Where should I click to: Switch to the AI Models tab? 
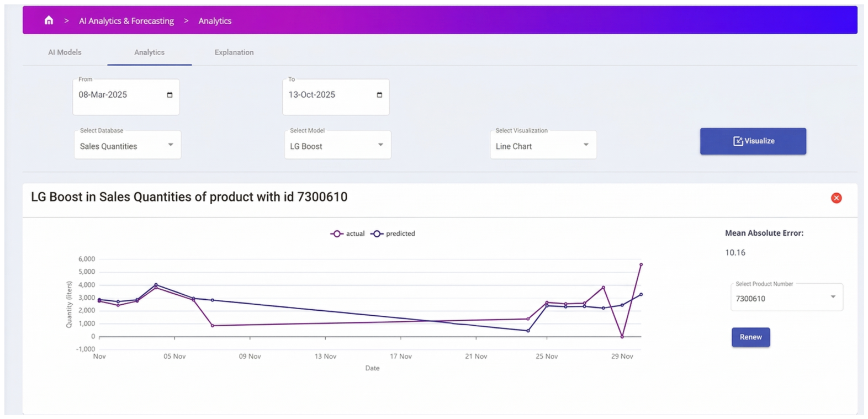(65, 52)
